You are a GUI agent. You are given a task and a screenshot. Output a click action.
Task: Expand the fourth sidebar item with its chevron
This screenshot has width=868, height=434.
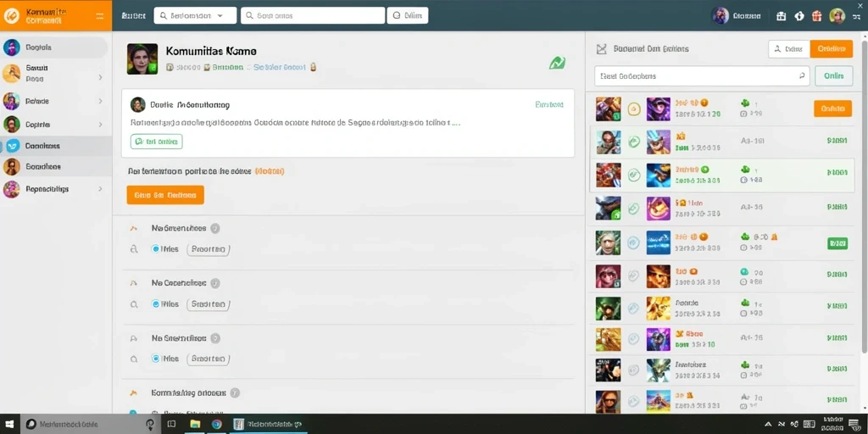click(100, 125)
